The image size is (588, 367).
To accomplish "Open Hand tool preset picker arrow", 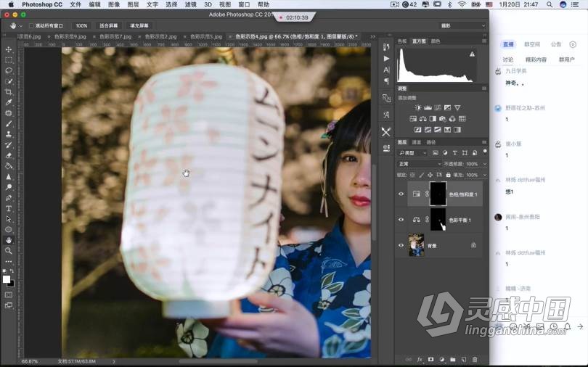I will point(20,26).
